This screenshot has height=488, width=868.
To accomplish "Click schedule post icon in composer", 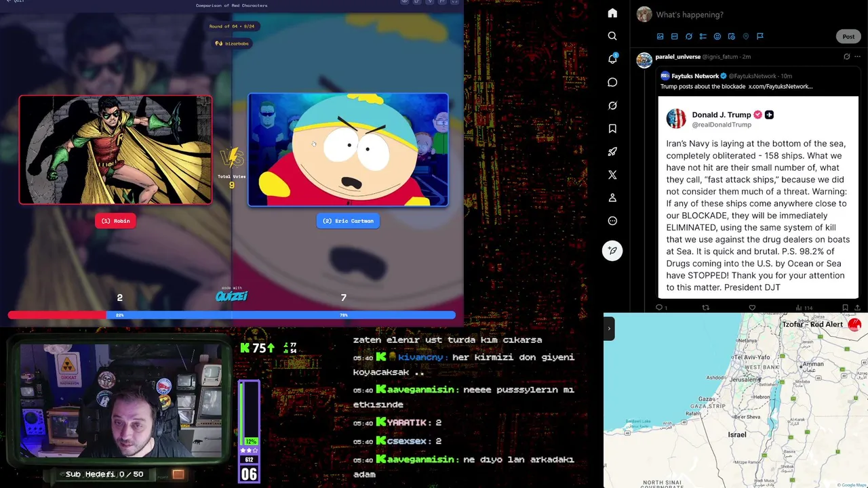I will 731,36.
